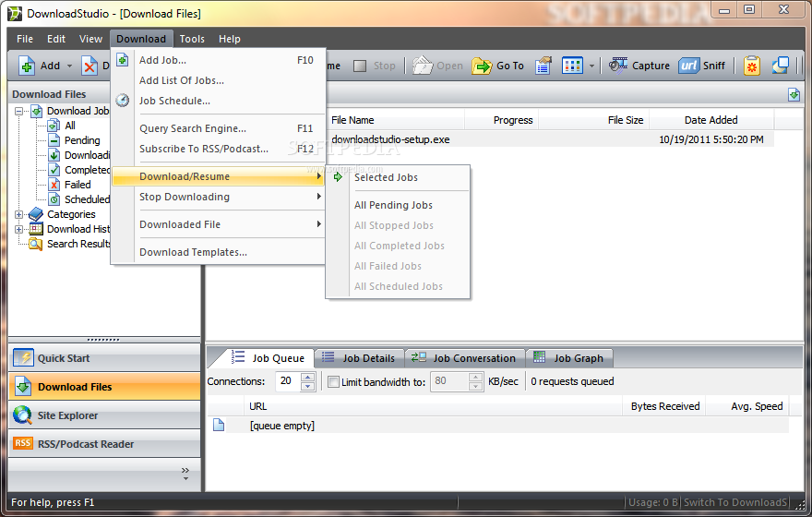Open the Add button dropdown arrow
The width and height of the screenshot is (812, 517).
tap(69, 66)
